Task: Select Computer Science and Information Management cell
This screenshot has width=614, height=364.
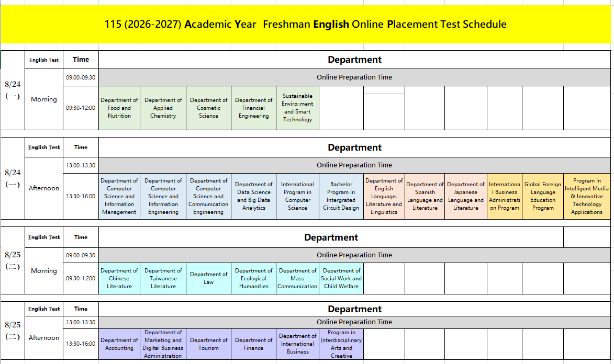Action: [119, 196]
